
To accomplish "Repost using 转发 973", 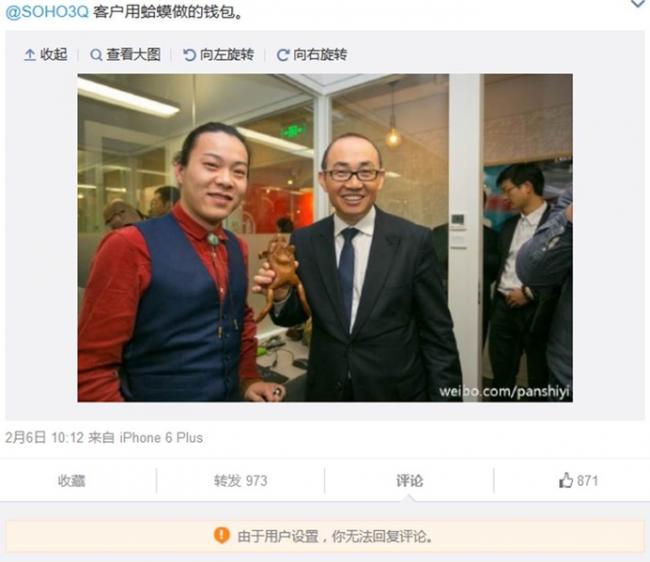I will [x=240, y=481].
